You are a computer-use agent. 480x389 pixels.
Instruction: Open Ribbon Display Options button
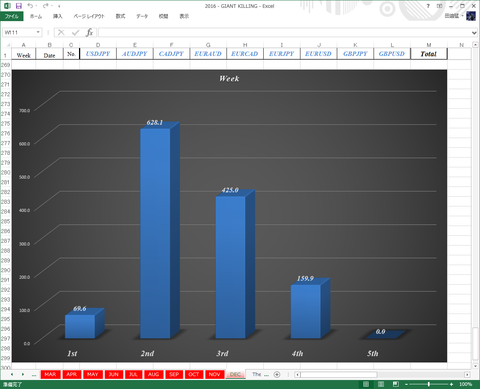[440, 6]
